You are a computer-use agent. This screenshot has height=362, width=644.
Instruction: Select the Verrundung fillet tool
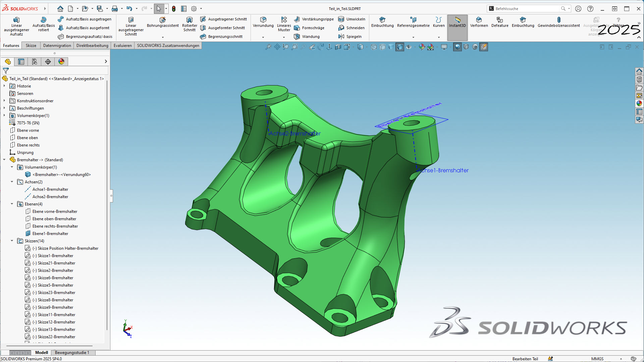point(263,22)
